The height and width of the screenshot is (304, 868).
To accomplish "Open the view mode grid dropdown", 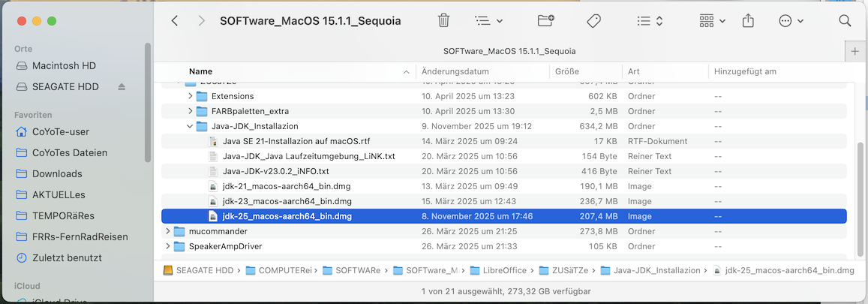I will point(711,21).
